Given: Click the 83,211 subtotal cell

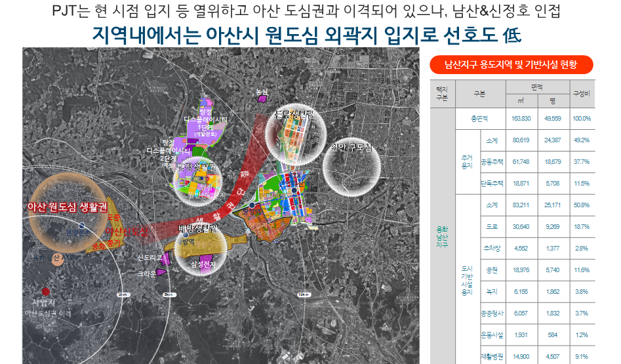Looking at the screenshot, I should (521, 205).
